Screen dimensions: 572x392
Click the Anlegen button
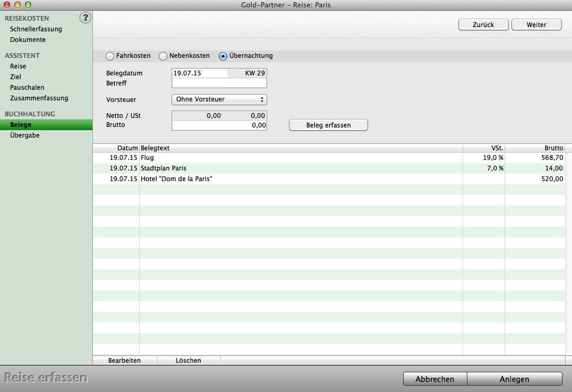(514, 379)
